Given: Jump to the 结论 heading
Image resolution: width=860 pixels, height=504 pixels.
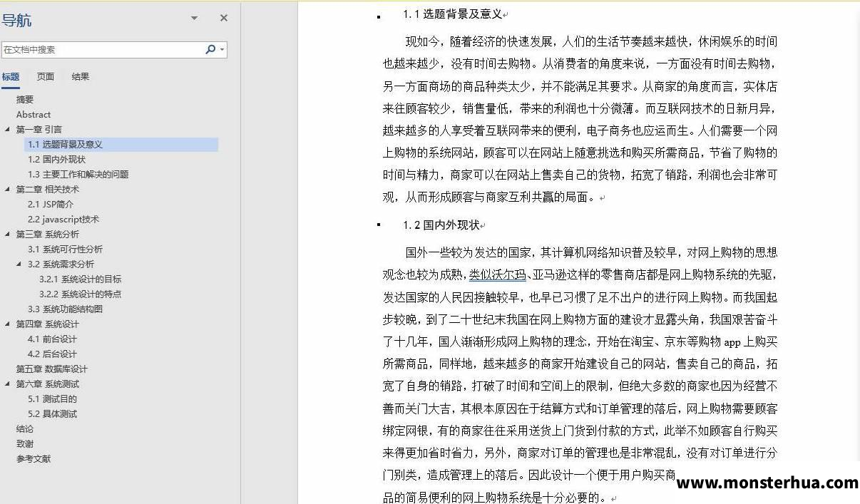Looking at the screenshot, I should (x=25, y=429).
